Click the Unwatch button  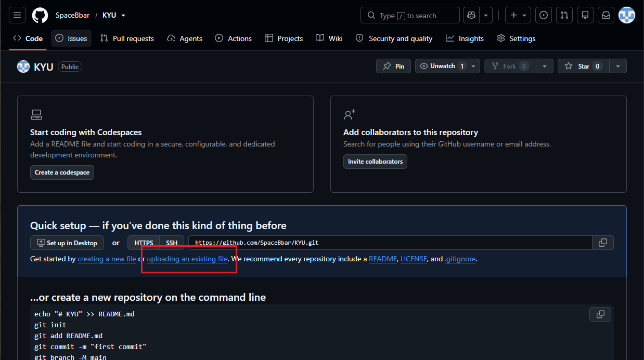[x=442, y=66]
